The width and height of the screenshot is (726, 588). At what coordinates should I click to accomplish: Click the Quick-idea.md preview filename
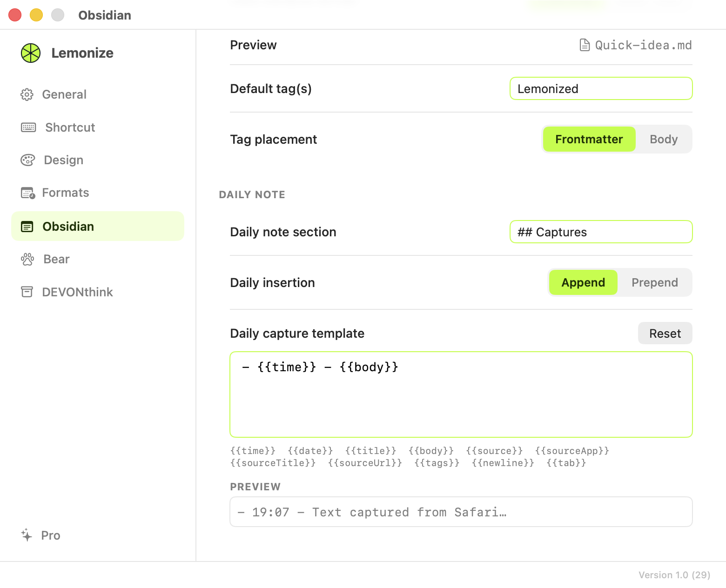coord(643,45)
